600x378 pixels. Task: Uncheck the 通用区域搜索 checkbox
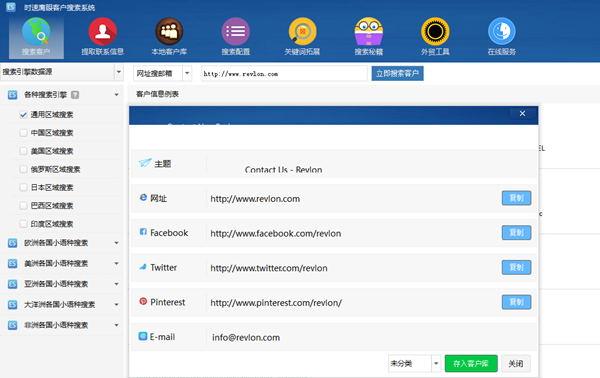(23, 114)
